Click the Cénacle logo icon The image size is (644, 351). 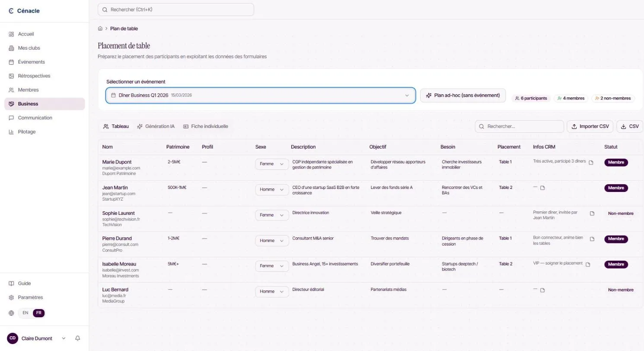click(x=11, y=11)
